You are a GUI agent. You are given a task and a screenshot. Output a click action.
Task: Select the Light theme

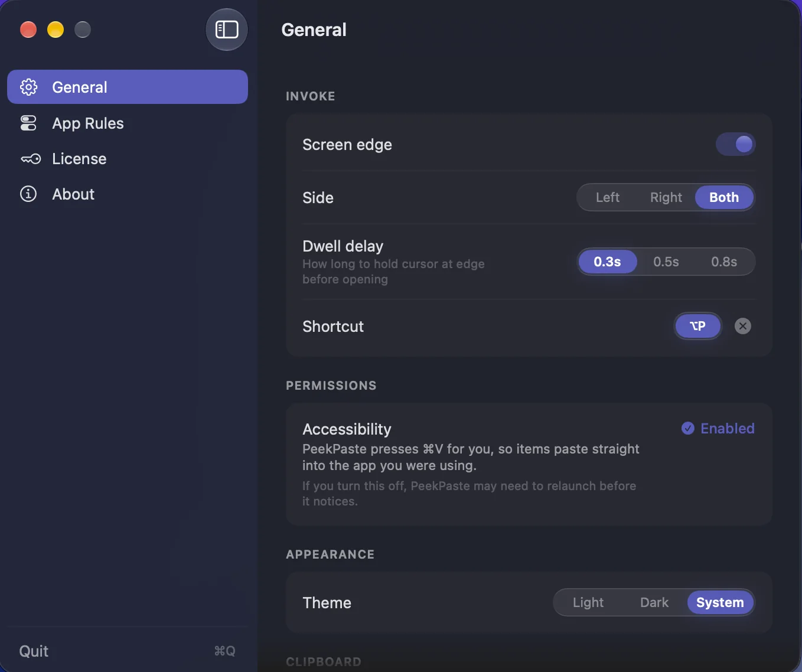(588, 602)
